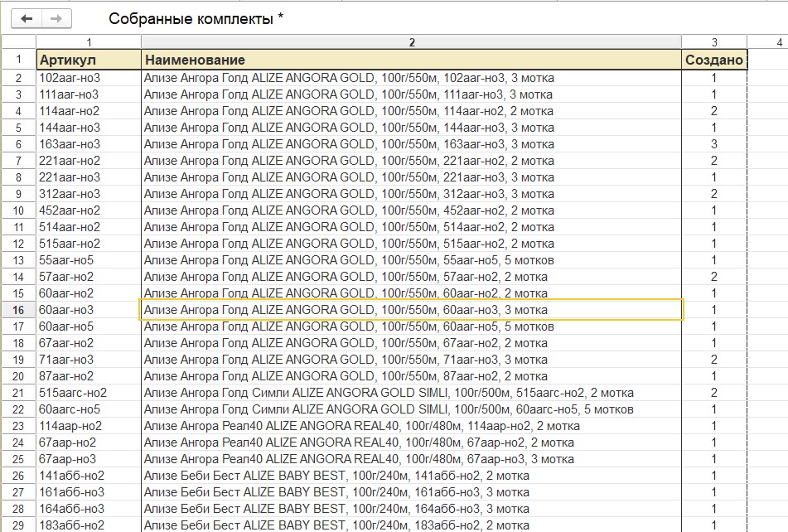Select article cell 114ааг-но2
Screen dimensions: 788x532
(89, 111)
